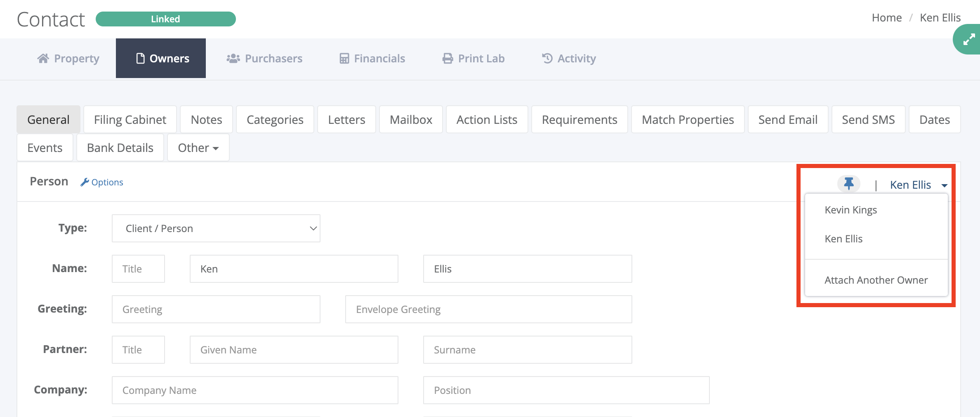The image size is (980, 417).
Task: Select the General sub-tab
Action: 49,120
